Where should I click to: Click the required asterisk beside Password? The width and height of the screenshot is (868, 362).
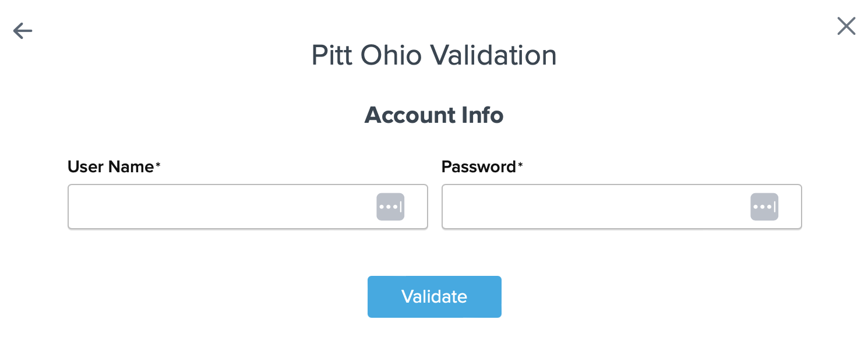(x=520, y=166)
